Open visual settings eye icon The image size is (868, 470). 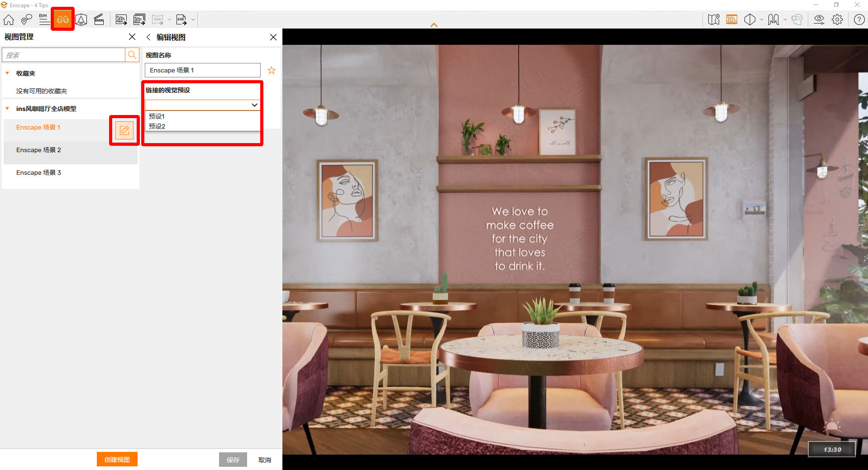click(x=819, y=19)
